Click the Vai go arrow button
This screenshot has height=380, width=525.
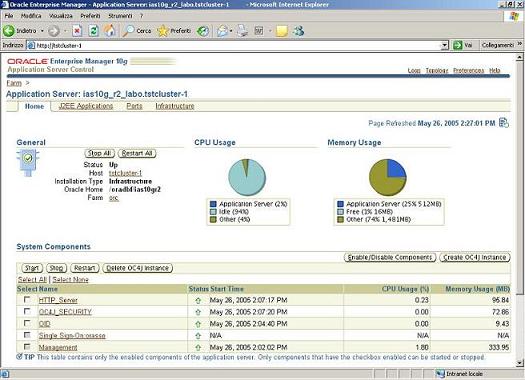pos(458,45)
